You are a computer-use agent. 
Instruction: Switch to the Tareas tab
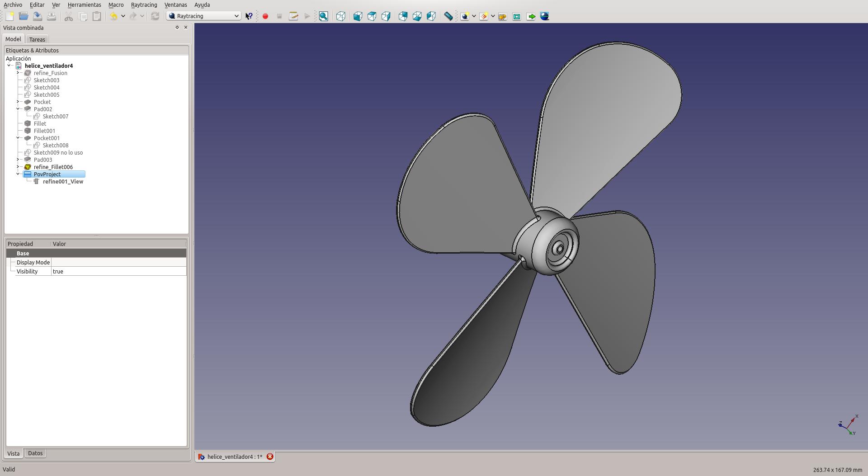[x=37, y=39]
